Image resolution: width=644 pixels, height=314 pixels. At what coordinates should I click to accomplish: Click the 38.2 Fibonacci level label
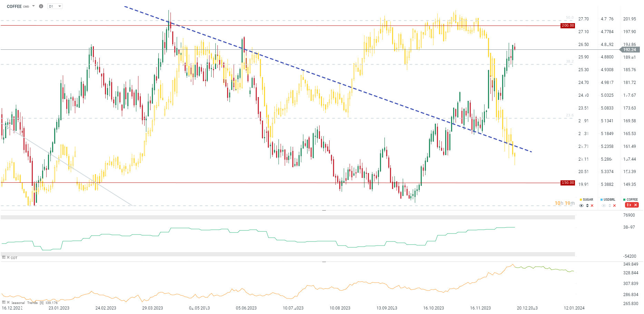coord(570,61)
